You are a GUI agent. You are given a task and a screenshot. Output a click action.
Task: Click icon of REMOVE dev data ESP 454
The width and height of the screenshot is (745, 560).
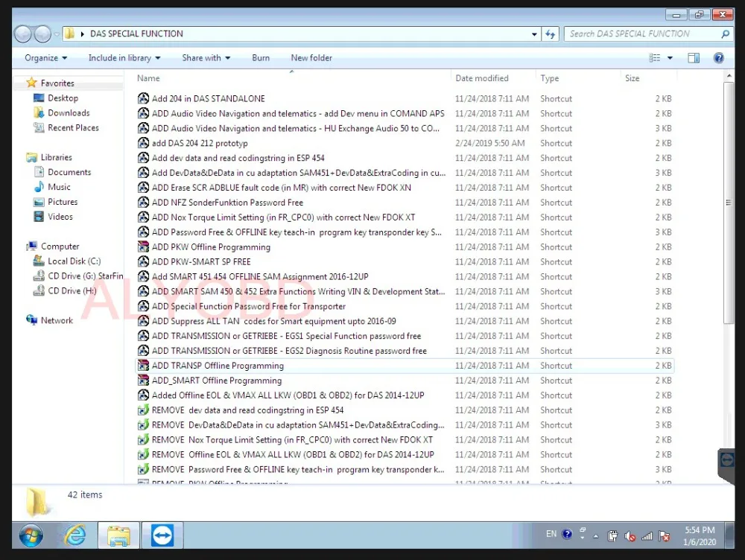pyautogui.click(x=143, y=410)
